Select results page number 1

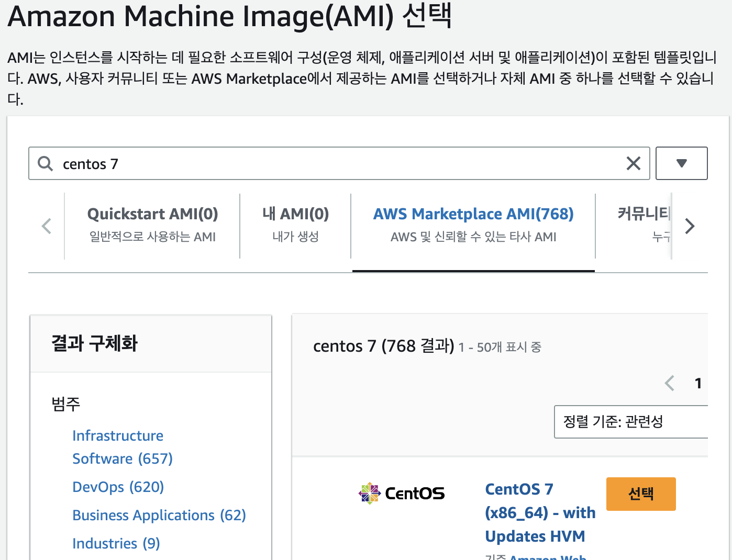[x=698, y=383]
